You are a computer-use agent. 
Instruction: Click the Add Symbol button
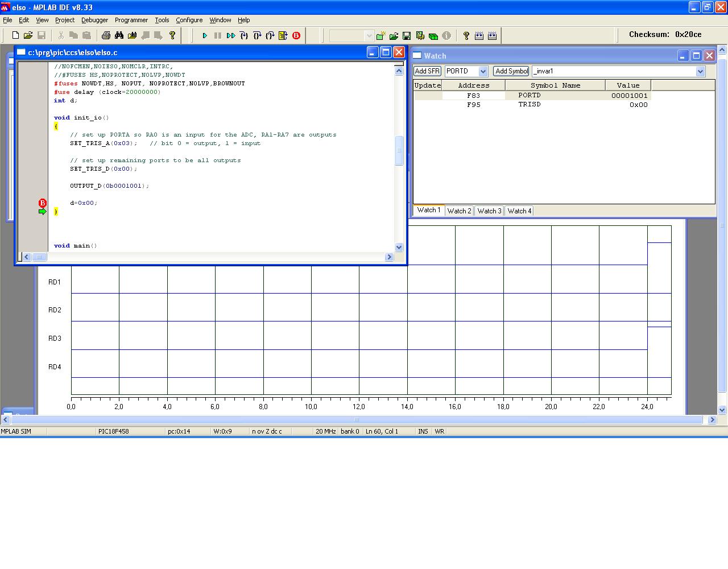(x=511, y=71)
